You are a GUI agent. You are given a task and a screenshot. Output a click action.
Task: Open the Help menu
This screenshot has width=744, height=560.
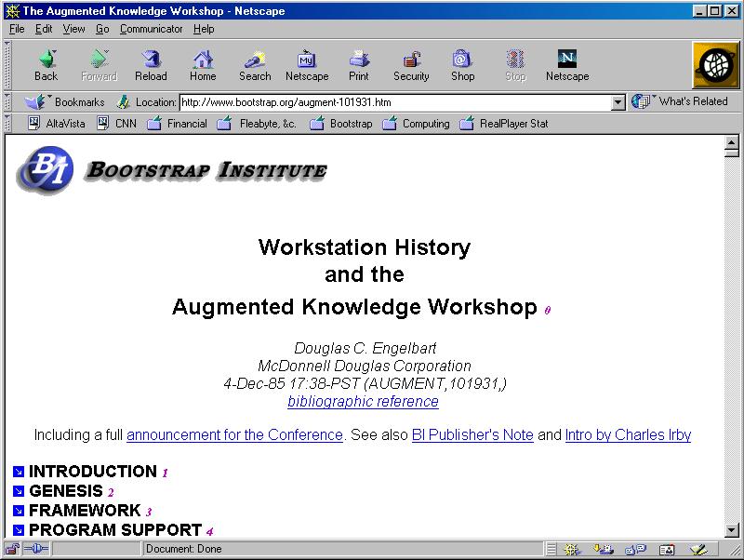point(204,29)
